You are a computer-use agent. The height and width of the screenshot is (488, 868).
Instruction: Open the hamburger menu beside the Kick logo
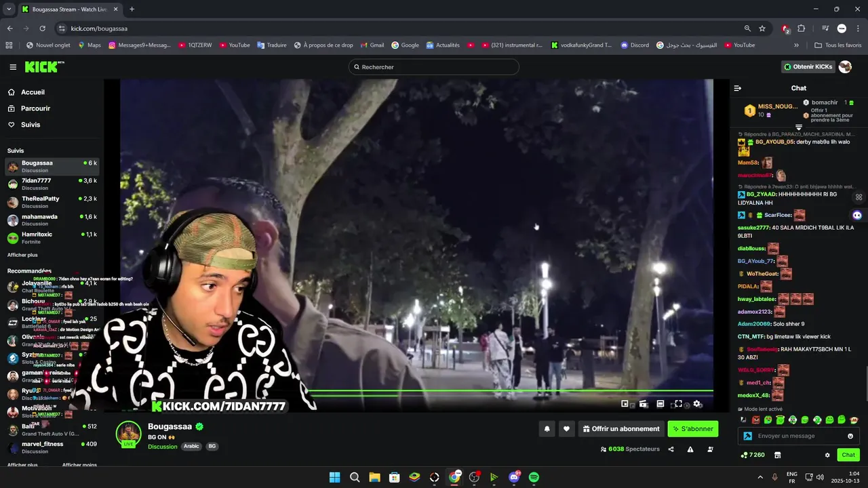tap(13, 67)
